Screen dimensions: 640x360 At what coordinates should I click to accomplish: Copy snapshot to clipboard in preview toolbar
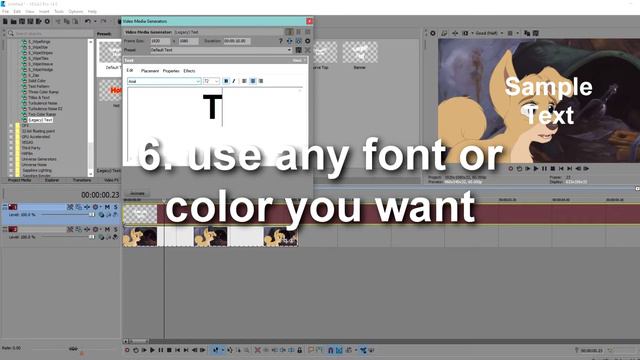(x=527, y=33)
